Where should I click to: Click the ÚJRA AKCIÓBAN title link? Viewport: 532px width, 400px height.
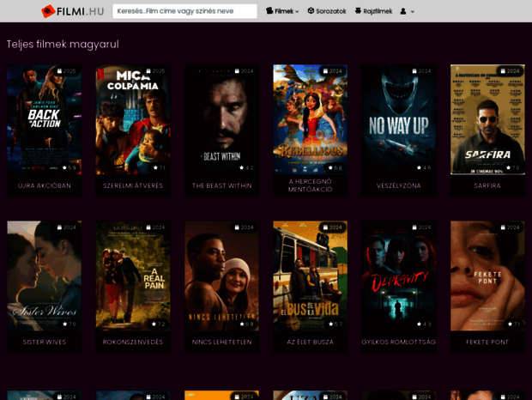pos(45,185)
